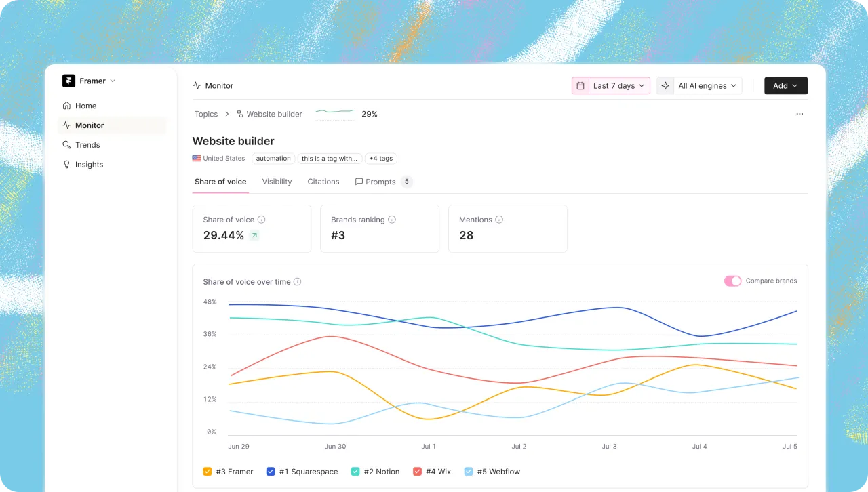The image size is (868, 492).
Task: Open the three-dots more options menu
Action: [x=800, y=114]
